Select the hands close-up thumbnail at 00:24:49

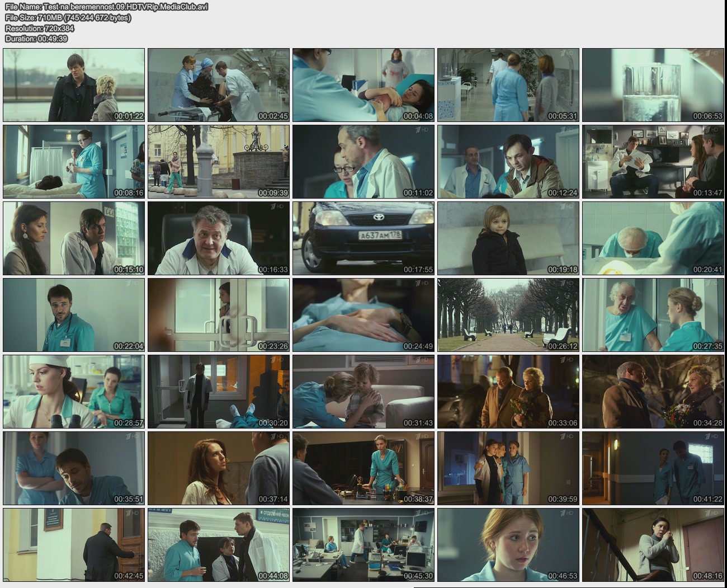[x=363, y=315]
